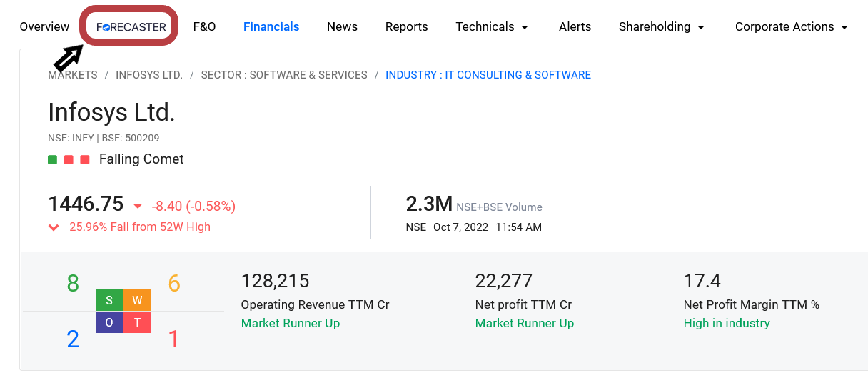Viewport: 868px width, 378px height.
Task: Expand the Corporate Actions dropdown
Action: (792, 26)
